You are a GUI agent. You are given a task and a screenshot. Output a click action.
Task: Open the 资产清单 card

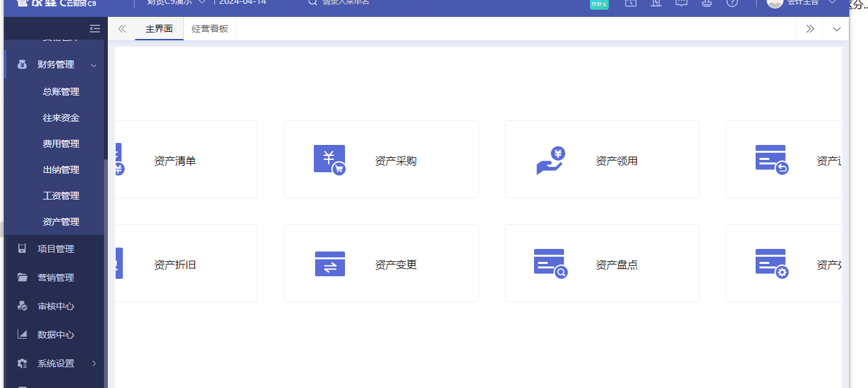pyautogui.click(x=186, y=159)
